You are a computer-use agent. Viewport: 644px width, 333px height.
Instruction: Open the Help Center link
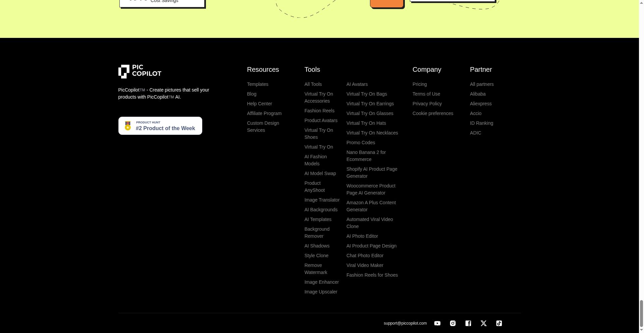coord(259,104)
